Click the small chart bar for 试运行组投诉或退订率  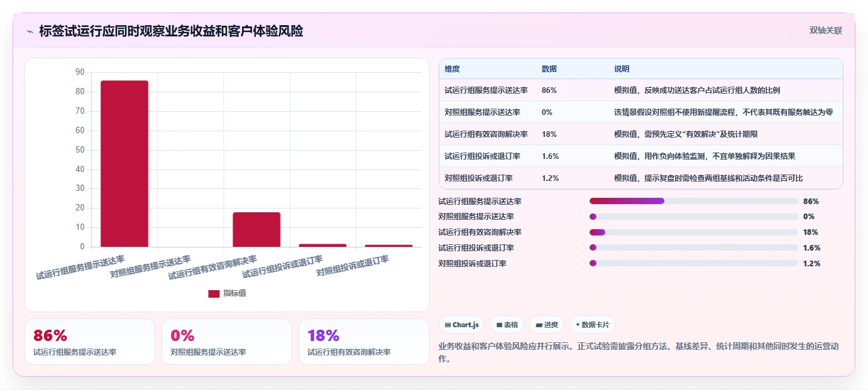click(x=322, y=245)
